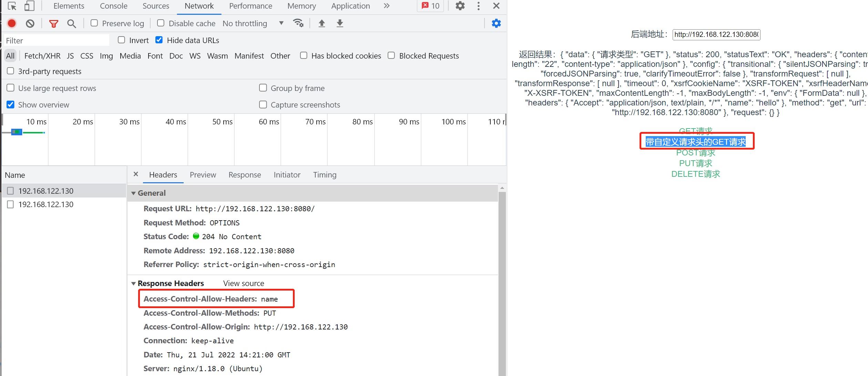The image size is (868, 376).
Task: Click the POST请求 link
Action: click(x=695, y=153)
